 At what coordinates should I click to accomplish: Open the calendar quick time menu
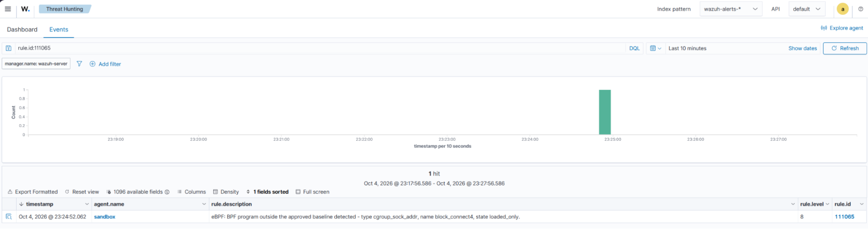click(x=655, y=48)
